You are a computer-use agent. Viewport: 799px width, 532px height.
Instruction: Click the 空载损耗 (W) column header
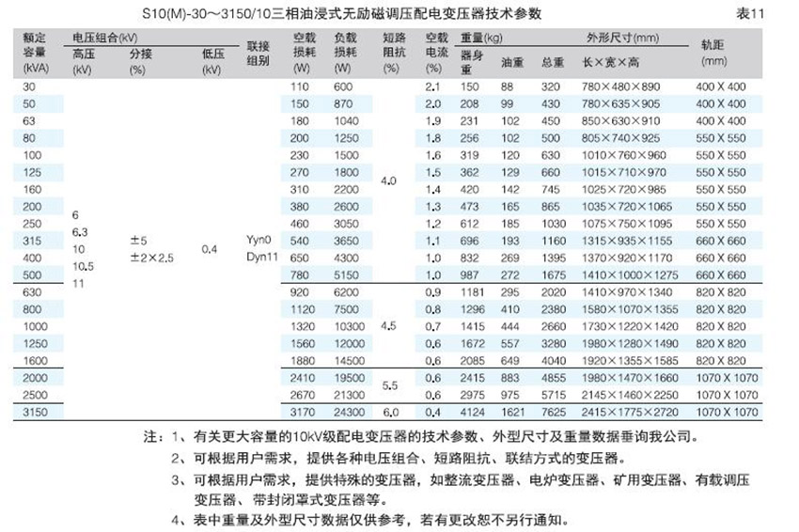[302, 54]
